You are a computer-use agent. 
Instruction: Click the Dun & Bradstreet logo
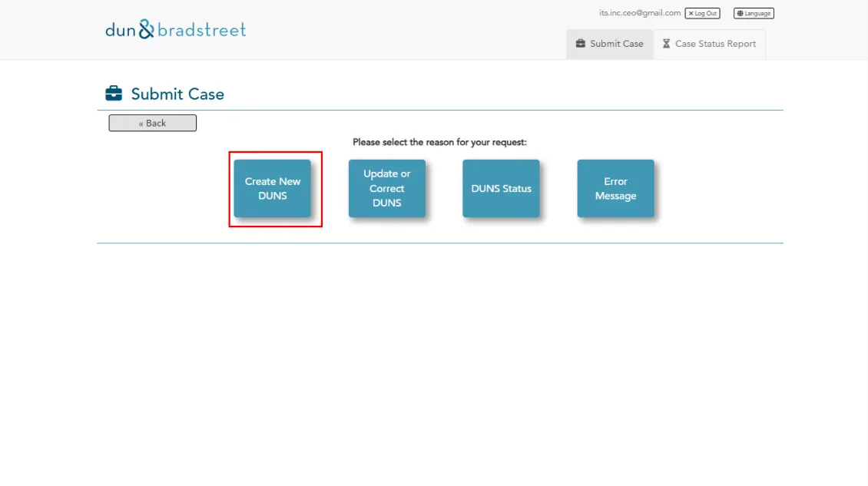pyautogui.click(x=175, y=29)
